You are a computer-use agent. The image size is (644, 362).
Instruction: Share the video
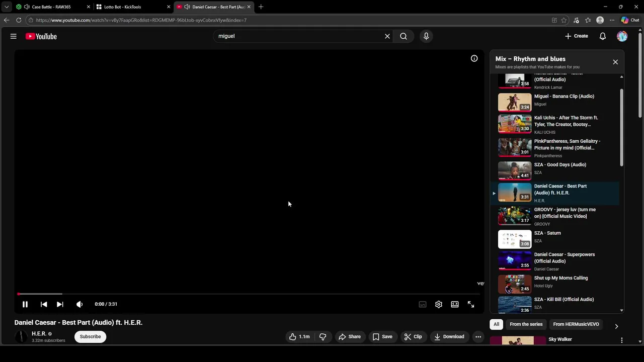(x=350, y=337)
